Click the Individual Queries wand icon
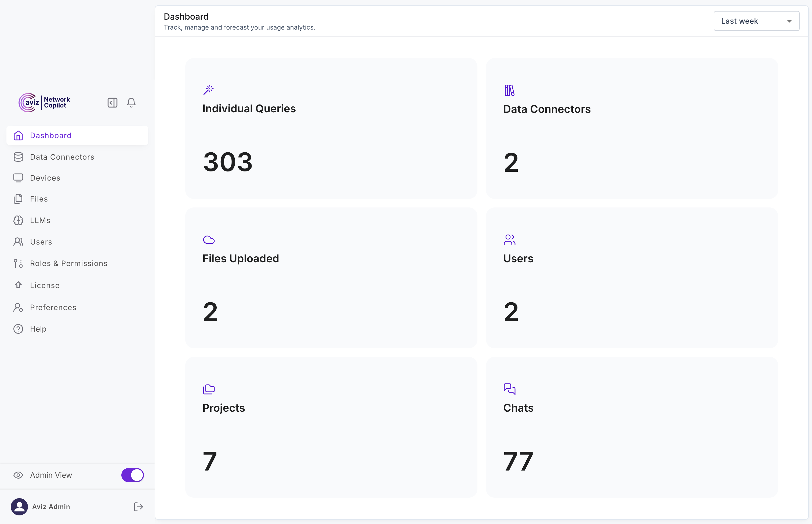The height and width of the screenshot is (524, 812). (208, 90)
